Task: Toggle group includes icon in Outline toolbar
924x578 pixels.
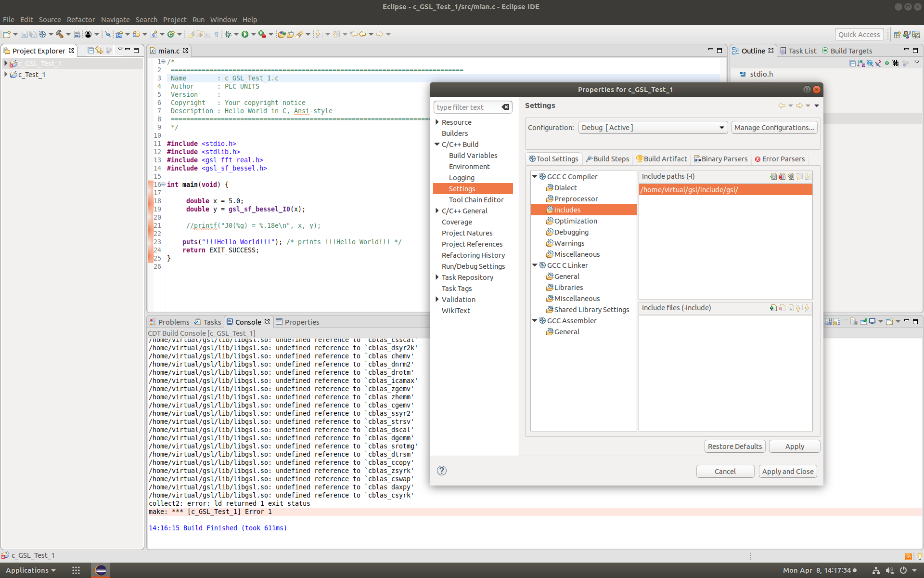Action: 896,63
